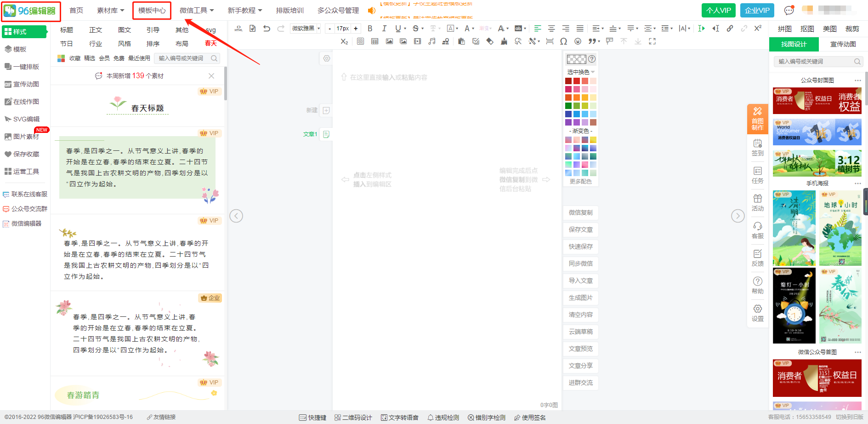
Task: Open the letter spacing |A| dropdown
Action: coord(685,29)
